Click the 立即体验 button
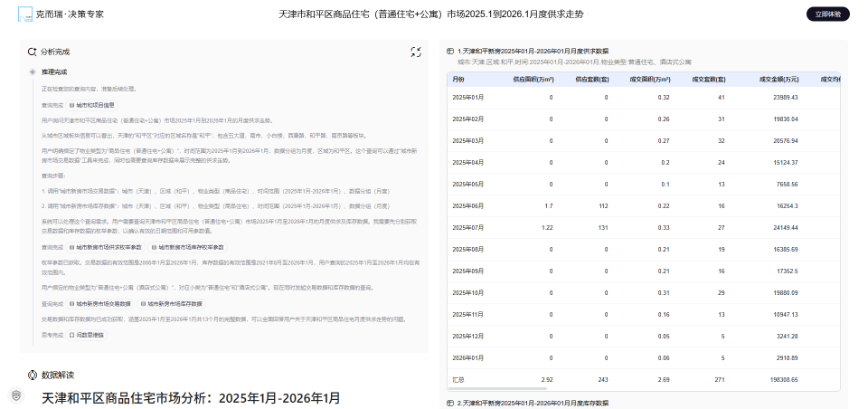The image size is (868, 409). [x=827, y=14]
